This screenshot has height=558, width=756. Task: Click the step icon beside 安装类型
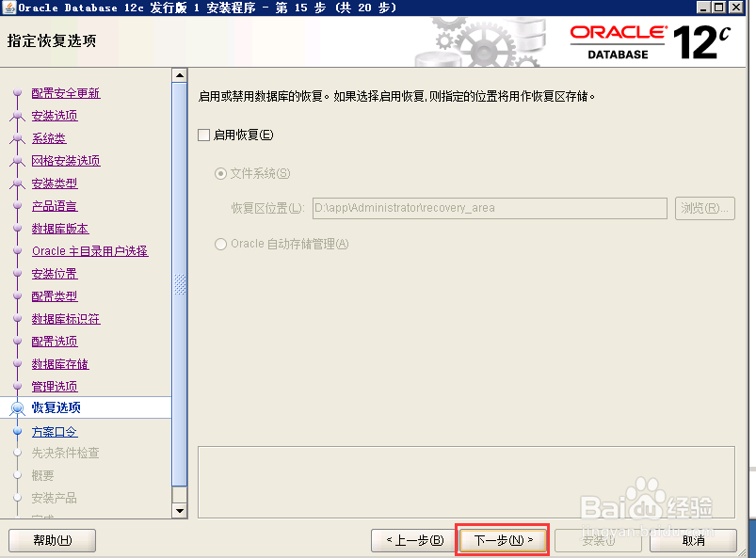(x=15, y=183)
